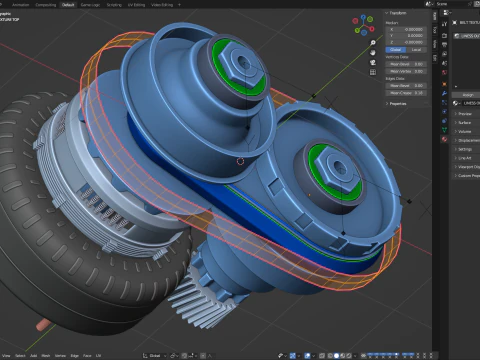This screenshot has width=480, height=360.
Task: Switch to the UV Editing workspace tab
Action: 136,5
